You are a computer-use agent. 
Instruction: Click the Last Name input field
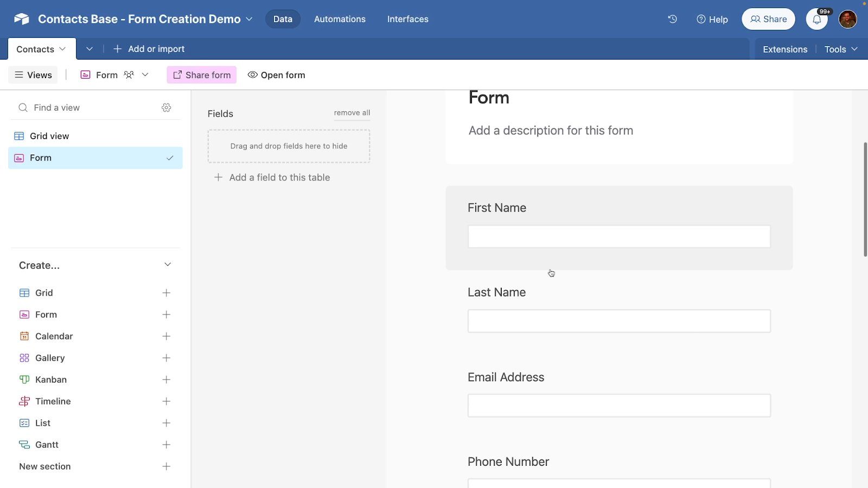click(619, 321)
